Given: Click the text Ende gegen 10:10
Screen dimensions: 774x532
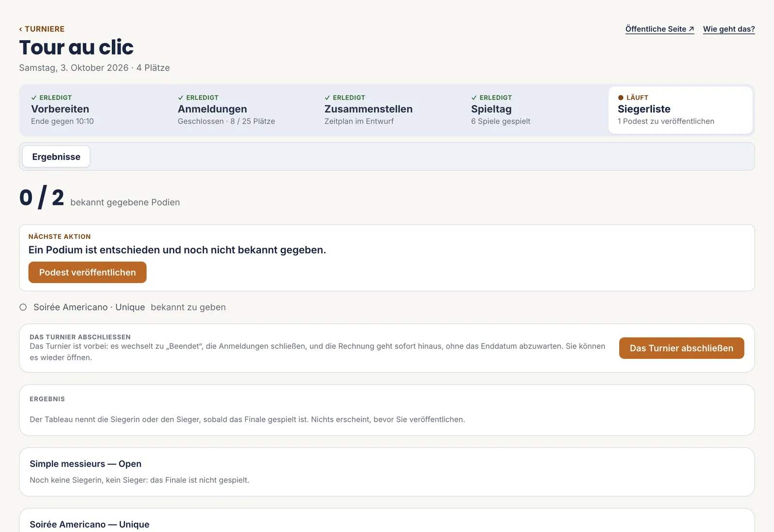Looking at the screenshot, I should coord(62,121).
